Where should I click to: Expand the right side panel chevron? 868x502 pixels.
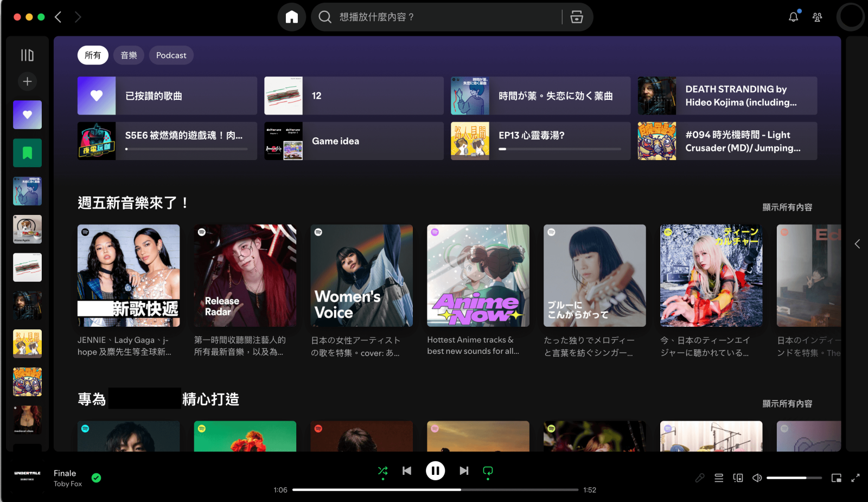click(x=857, y=244)
